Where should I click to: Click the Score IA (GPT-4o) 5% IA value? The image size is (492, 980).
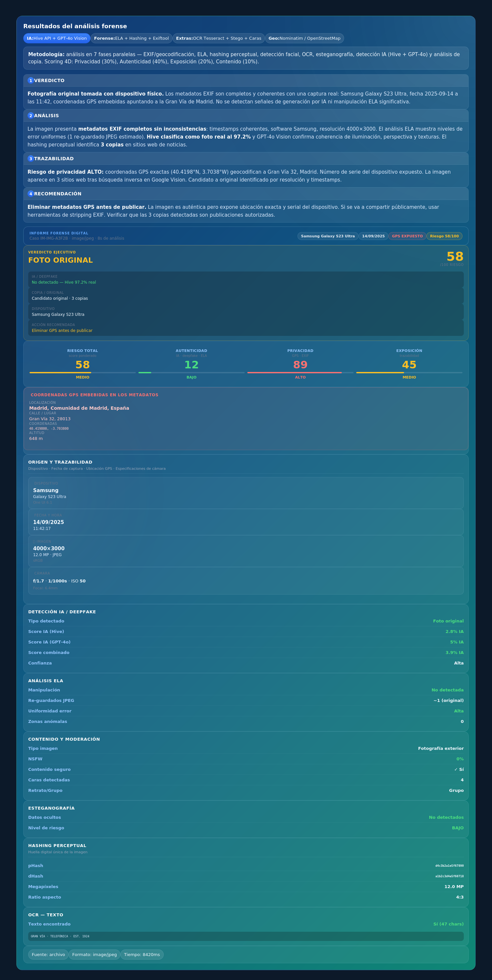coord(457,642)
